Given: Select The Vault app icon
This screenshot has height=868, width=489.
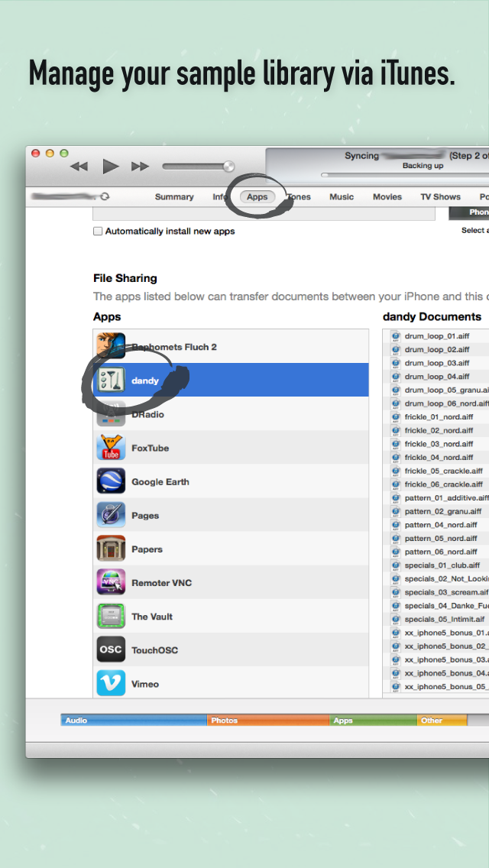Looking at the screenshot, I should coord(111,617).
